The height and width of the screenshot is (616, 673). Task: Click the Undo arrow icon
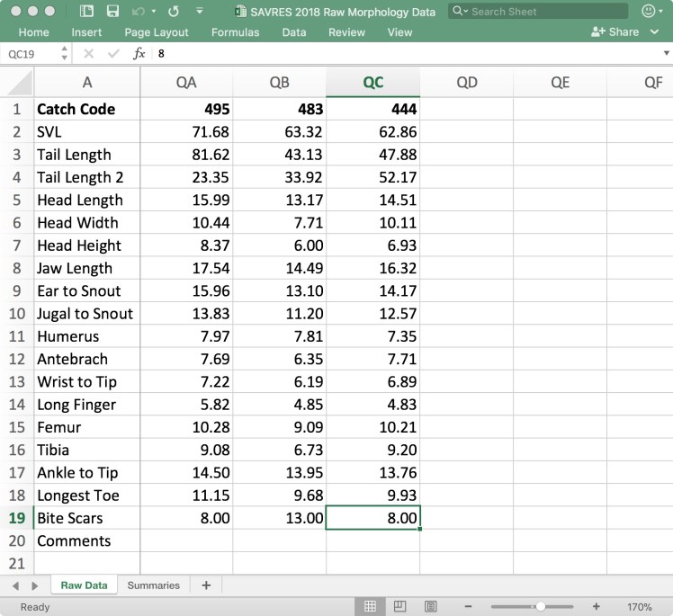pyautogui.click(x=138, y=12)
